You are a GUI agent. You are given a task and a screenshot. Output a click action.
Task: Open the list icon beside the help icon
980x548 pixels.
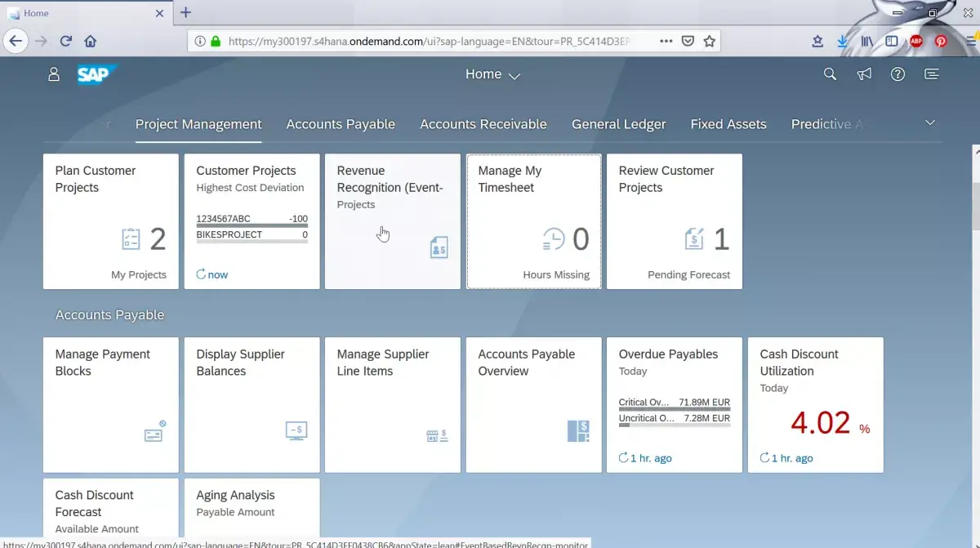pyautogui.click(x=931, y=74)
